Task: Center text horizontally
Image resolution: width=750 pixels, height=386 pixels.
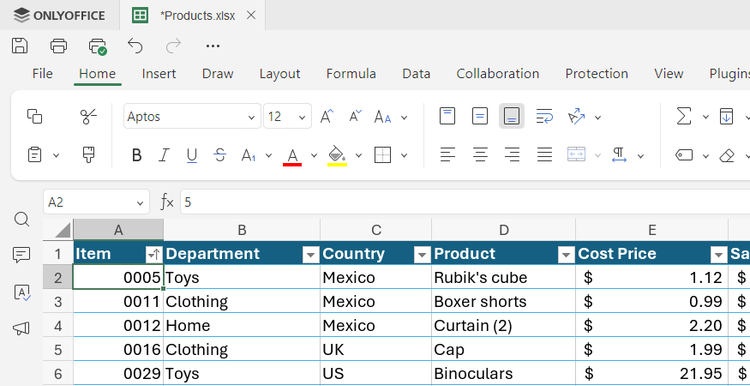Action: (x=480, y=154)
